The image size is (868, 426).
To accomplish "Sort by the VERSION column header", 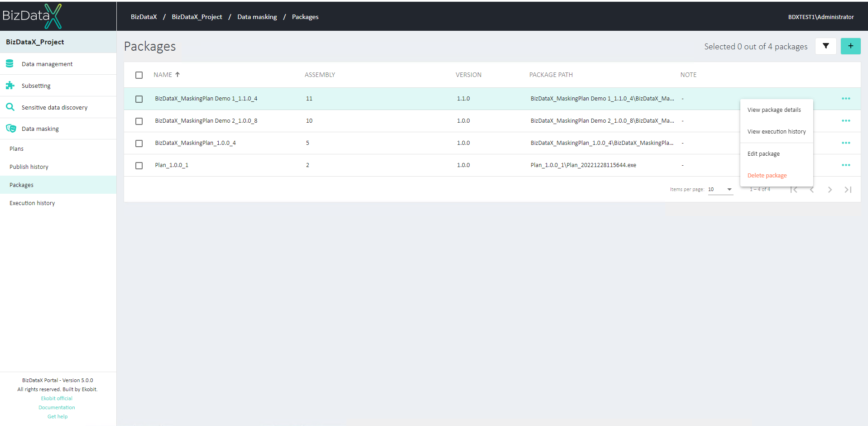I will [x=469, y=75].
